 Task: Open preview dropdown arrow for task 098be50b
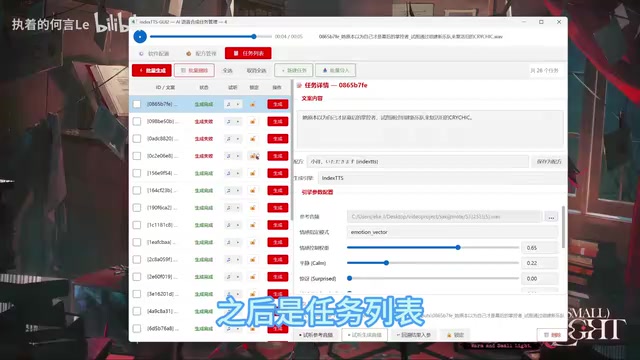coord(238,122)
